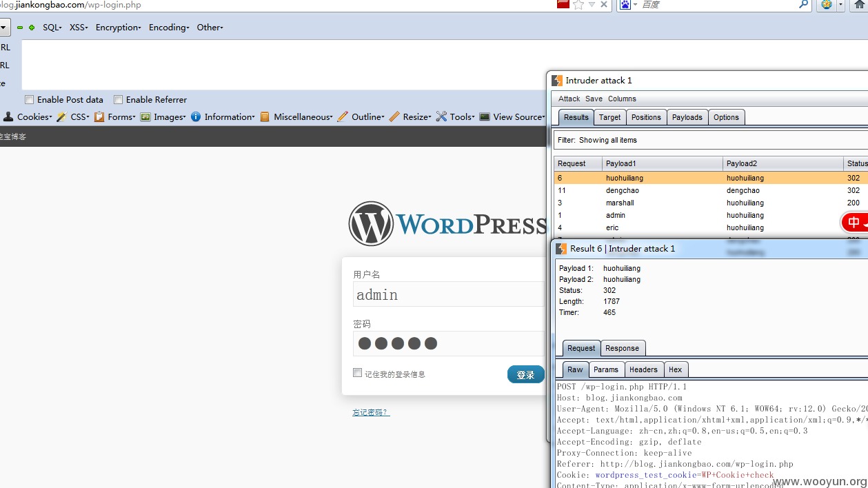The width and height of the screenshot is (868, 488).
Task: Go to browser Home page icon
Action: click(860, 4)
